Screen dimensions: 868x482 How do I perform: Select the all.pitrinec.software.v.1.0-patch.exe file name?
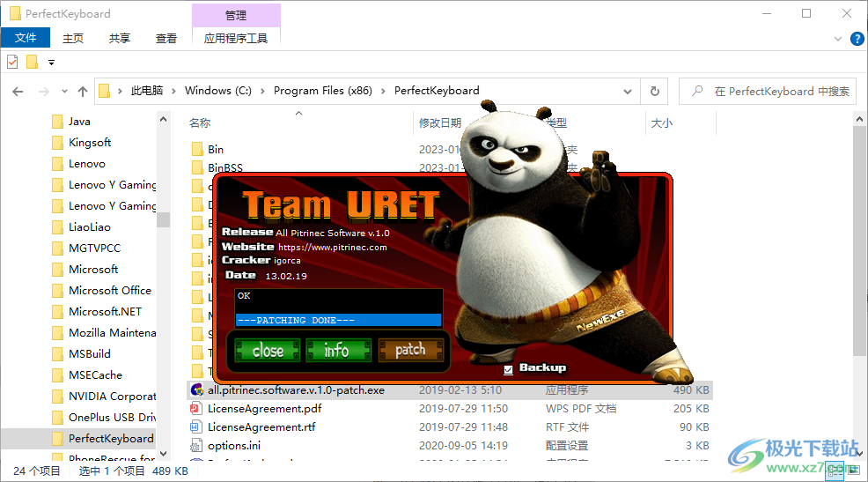coord(296,390)
